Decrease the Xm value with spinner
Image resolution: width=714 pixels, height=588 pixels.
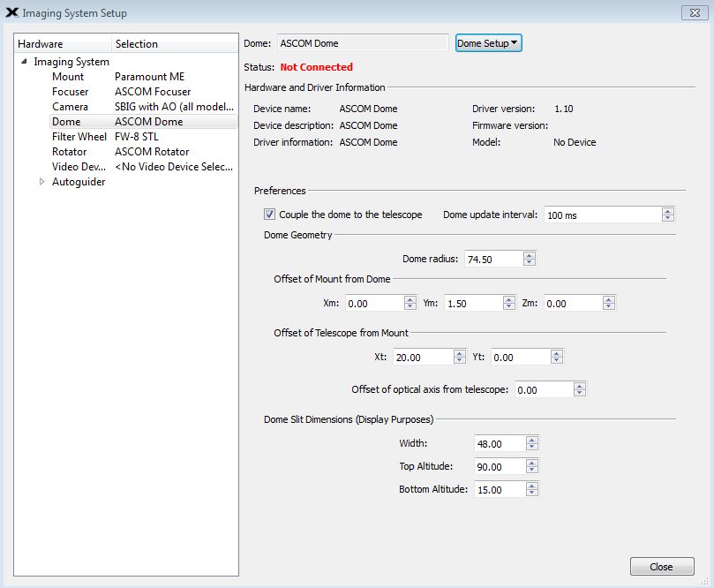(x=410, y=306)
